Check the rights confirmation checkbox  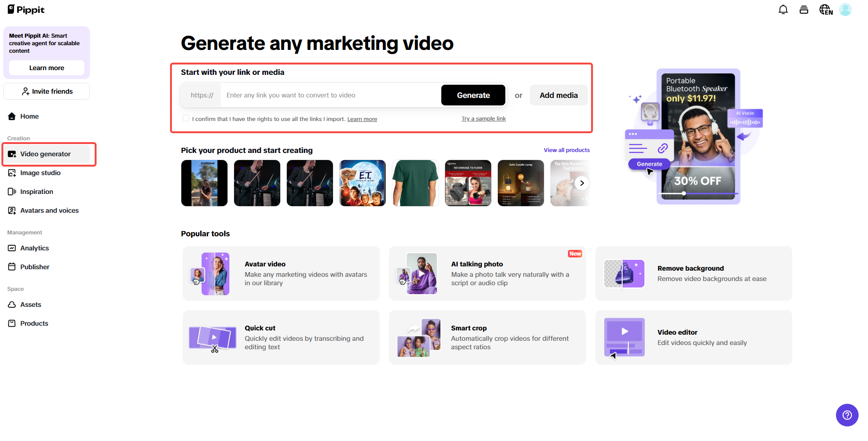186,118
